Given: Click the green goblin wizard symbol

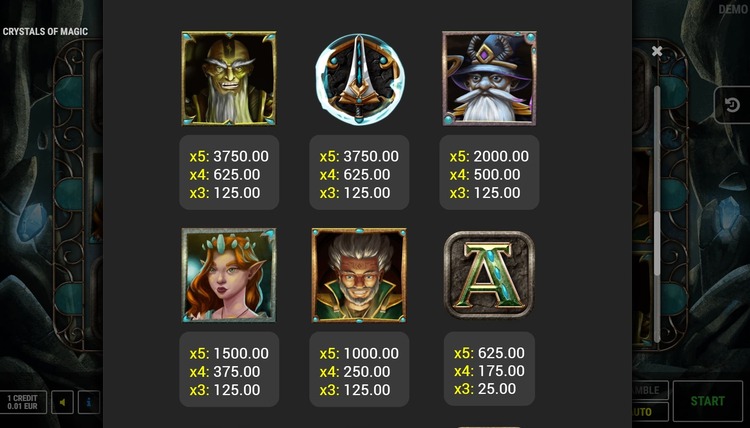Looking at the screenshot, I should tap(229, 78).
